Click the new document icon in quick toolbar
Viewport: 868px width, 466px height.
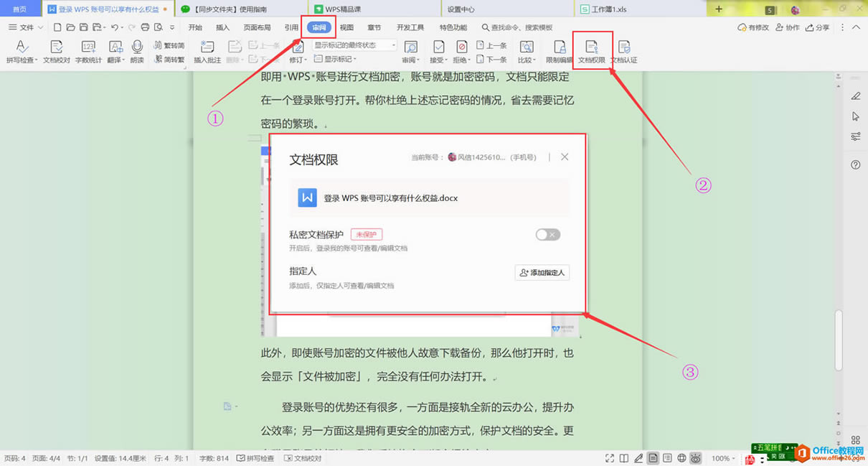(x=57, y=27)
